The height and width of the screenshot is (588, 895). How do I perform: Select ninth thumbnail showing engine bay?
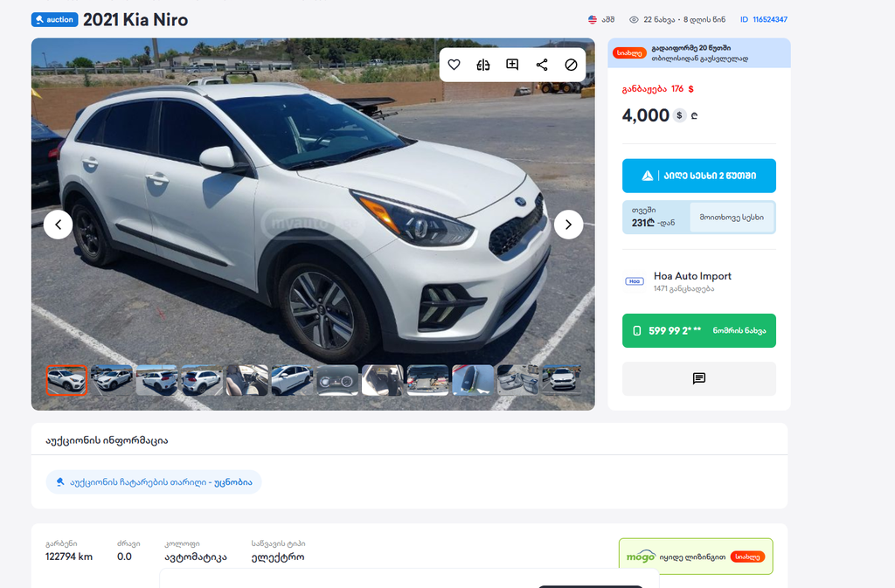(x=427, y=380)
